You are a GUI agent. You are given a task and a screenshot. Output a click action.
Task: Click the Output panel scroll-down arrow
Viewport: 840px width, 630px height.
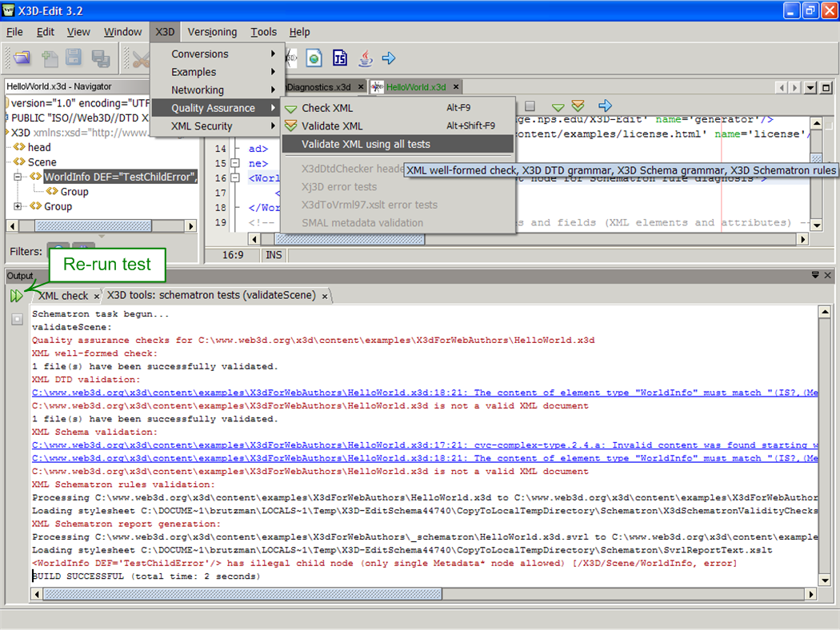coord(825,580)
